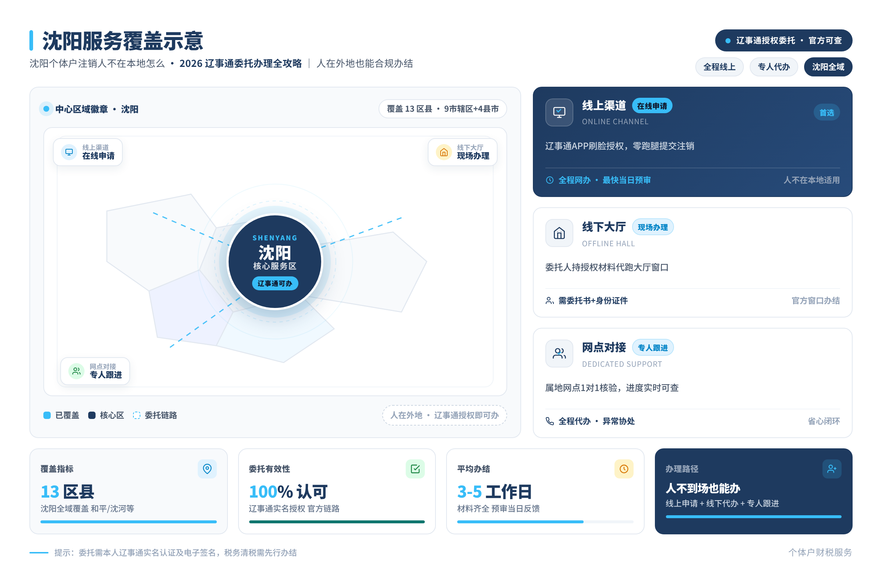This screenshot has width=882, height=588.
Task: Click the OFFLINE HALL subtitle
Action: pos(608,244)
